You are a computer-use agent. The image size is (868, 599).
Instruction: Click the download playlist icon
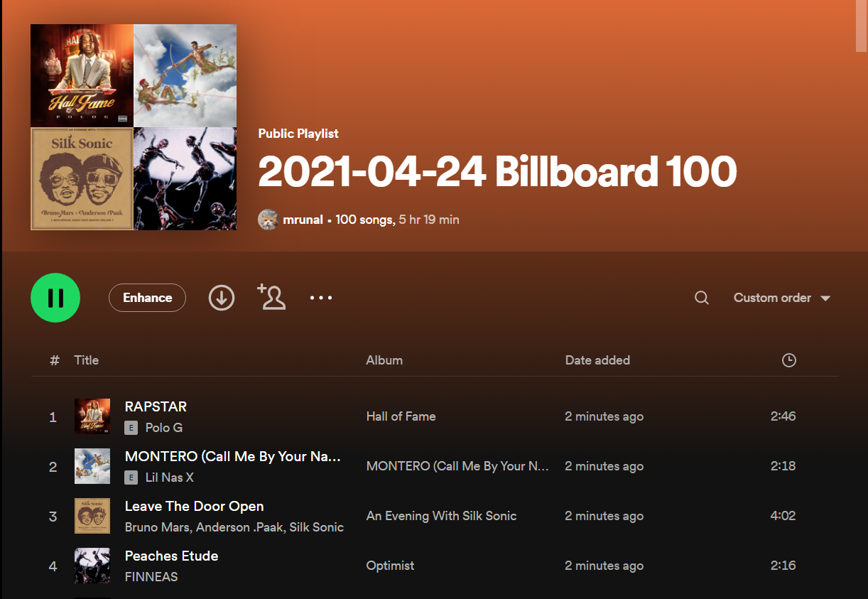tap(221, 298)
